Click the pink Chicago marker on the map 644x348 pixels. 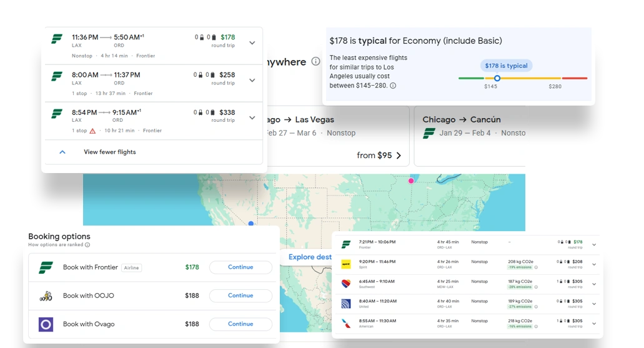click(411, 181)
